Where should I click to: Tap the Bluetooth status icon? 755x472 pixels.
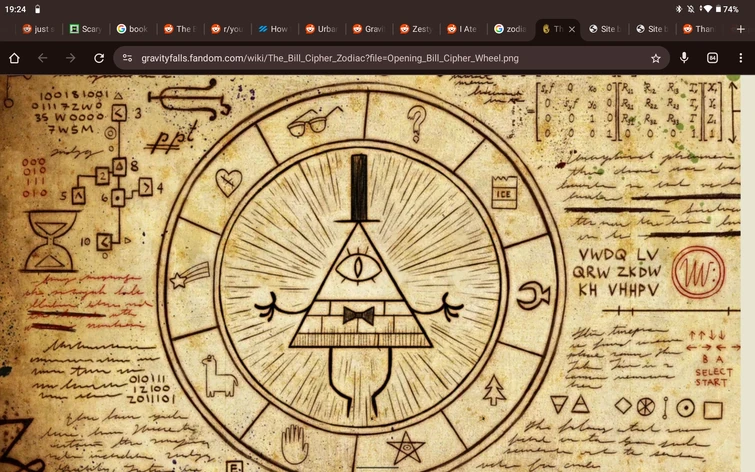click(679, 9)
